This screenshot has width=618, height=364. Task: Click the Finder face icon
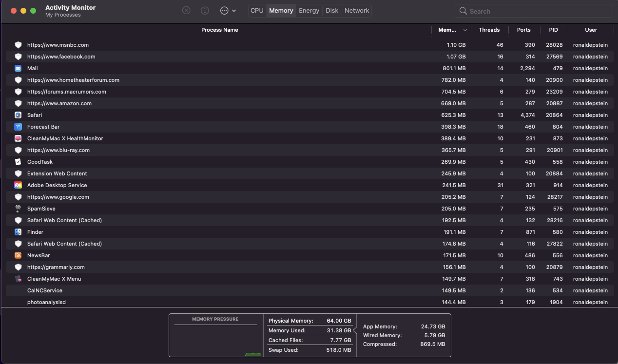pyautogui.click(x=18, y=232)
